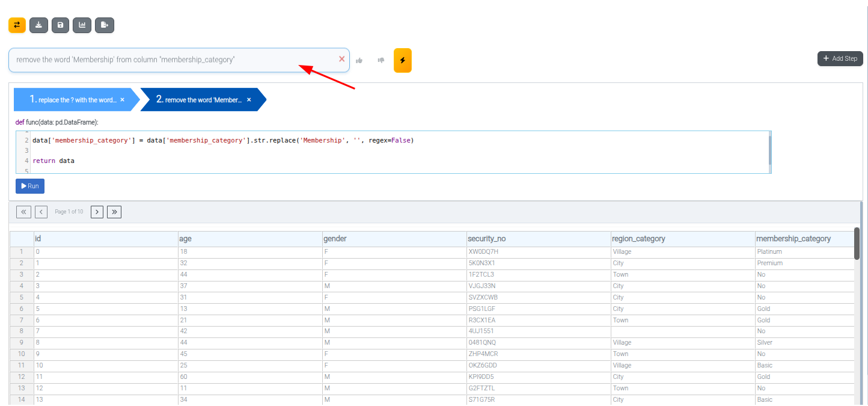Click the Add Step button
Viewport: 868px width, 406px height.
tap(840, 58)
